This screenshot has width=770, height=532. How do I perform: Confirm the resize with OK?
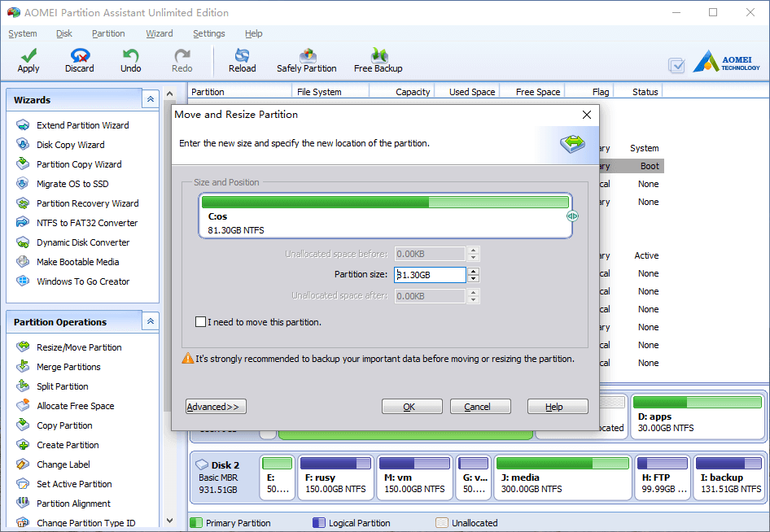point(412,407)
